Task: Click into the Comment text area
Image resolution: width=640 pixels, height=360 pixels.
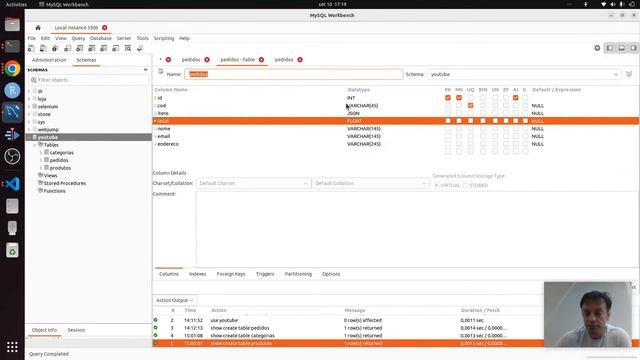Action: click(416, 229)
